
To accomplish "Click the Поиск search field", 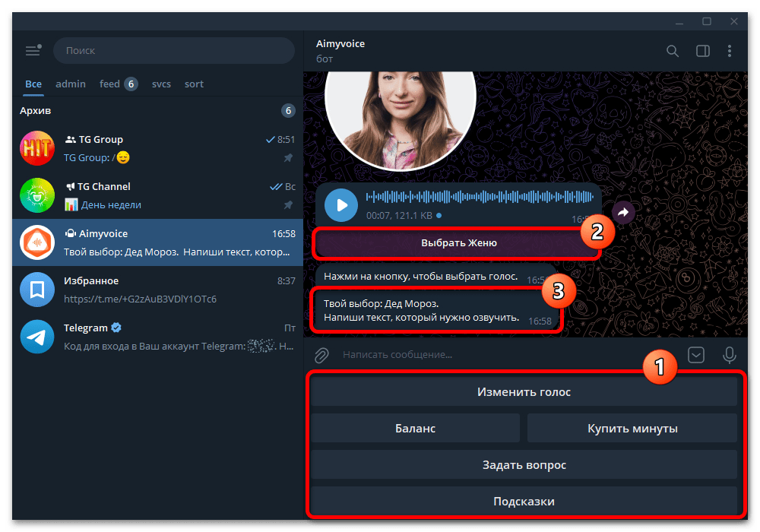I will tap(173, 50).
